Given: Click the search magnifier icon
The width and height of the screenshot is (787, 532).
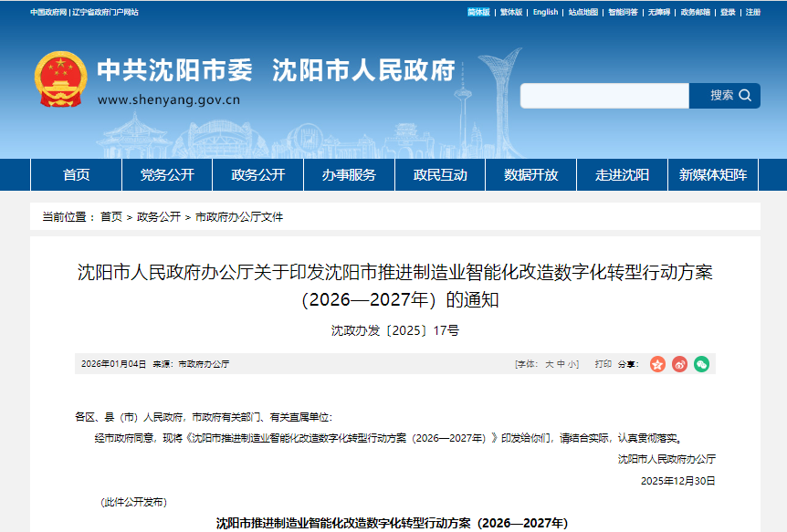Looking at the screenshot, I should tap(745, 95).
